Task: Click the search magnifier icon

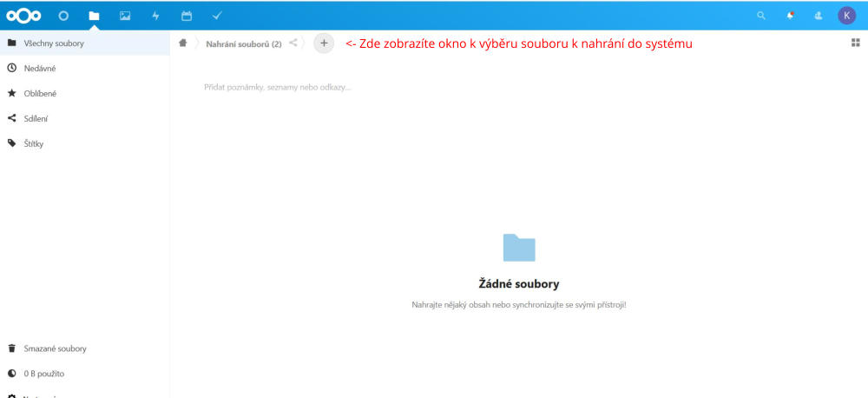Action: (x=761, y=16)
